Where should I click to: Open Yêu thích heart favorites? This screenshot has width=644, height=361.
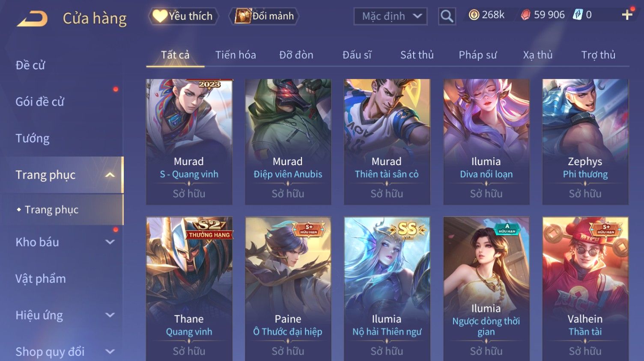click(x=183, y=16)
